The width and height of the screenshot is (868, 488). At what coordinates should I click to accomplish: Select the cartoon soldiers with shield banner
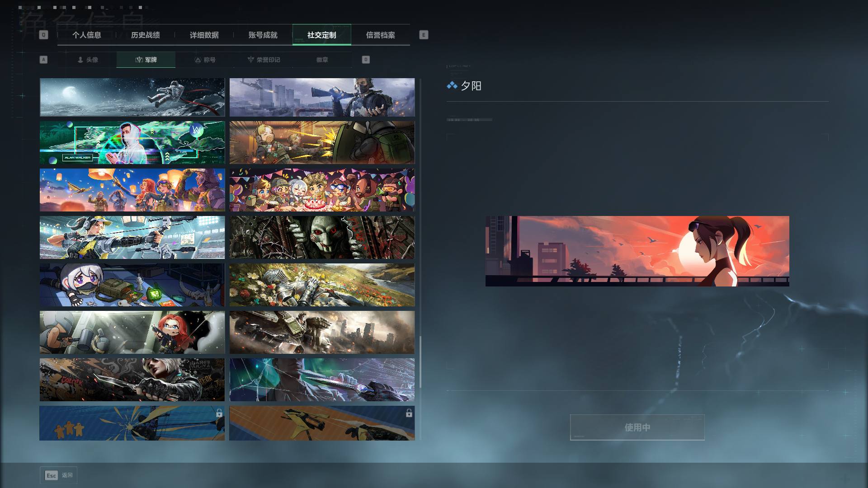[x=322, y=142]
